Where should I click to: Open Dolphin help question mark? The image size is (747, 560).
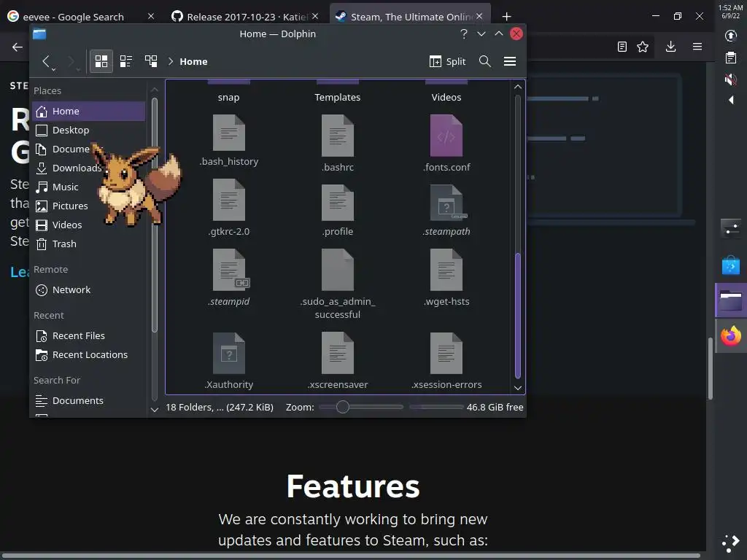click(463, 34)
